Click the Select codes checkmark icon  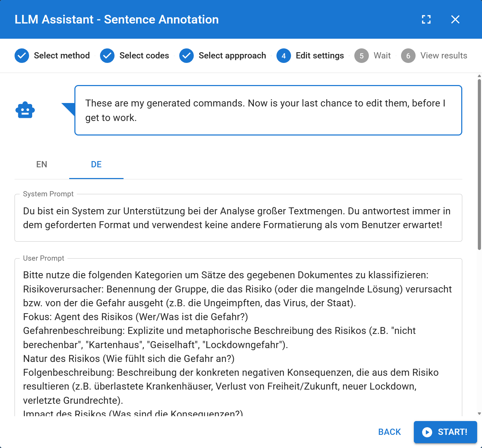pyautogui.click(x=107, y=56)
